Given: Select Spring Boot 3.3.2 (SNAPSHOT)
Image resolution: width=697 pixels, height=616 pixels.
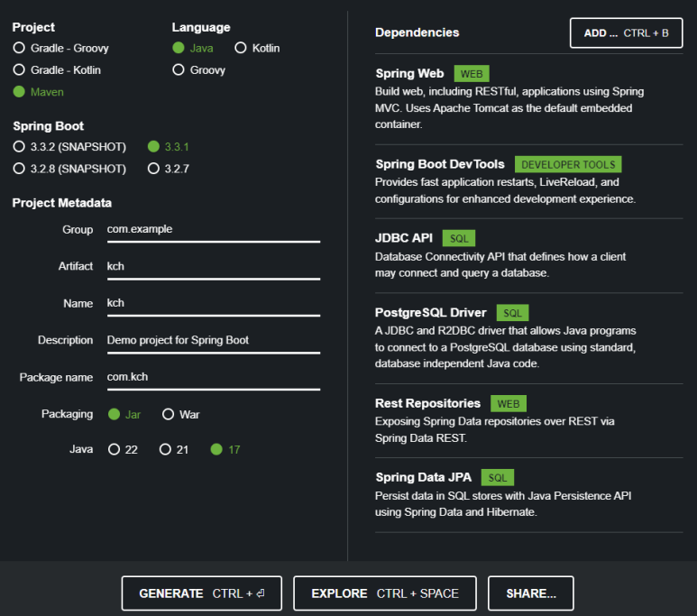Looking at the screenshot, I should click(69, 147).
